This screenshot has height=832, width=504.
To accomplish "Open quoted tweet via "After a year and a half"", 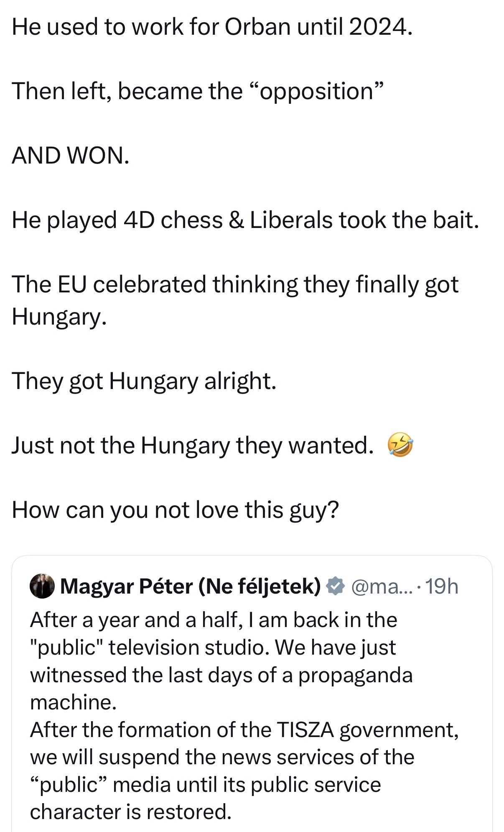I will coord(213,620).
